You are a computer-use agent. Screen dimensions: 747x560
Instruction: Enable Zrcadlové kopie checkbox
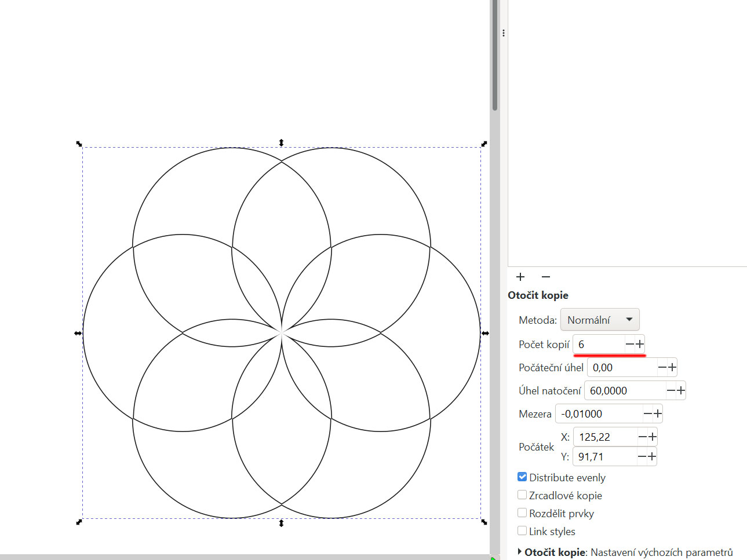522,495
